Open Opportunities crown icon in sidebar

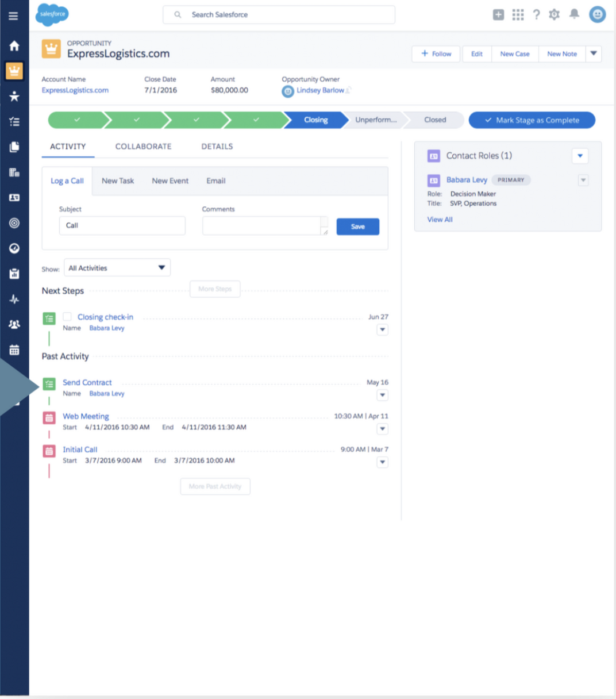14,71
